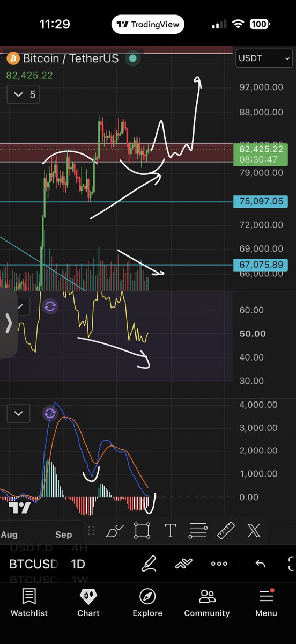Tap the green 82,425.22 legend value

(29, 76)
